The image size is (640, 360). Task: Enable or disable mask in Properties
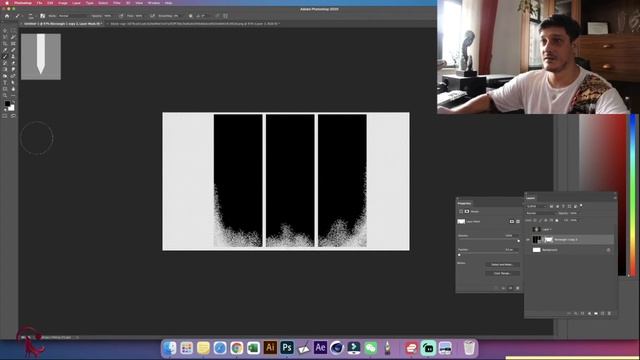[510, 288]
